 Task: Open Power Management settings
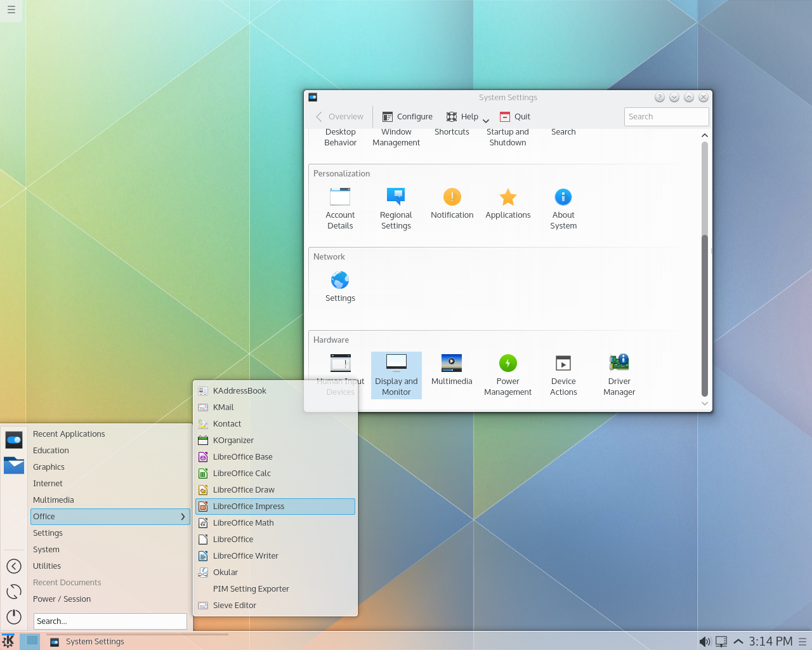tap(507, 375)
